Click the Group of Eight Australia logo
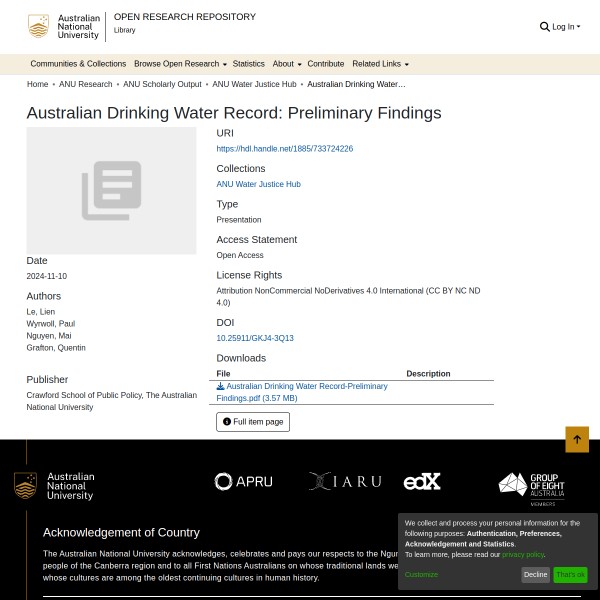Viewport: 600px width, 600px height. coord(531,488)
